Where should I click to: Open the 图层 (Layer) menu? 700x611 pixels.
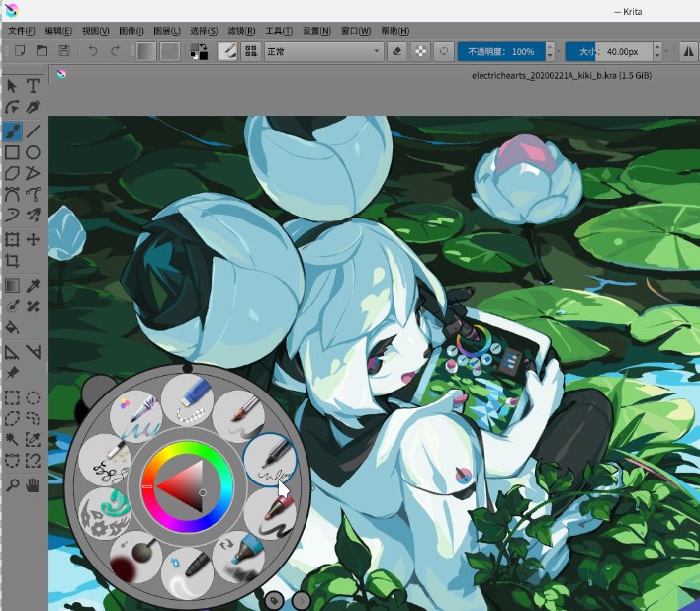(168, 31)
